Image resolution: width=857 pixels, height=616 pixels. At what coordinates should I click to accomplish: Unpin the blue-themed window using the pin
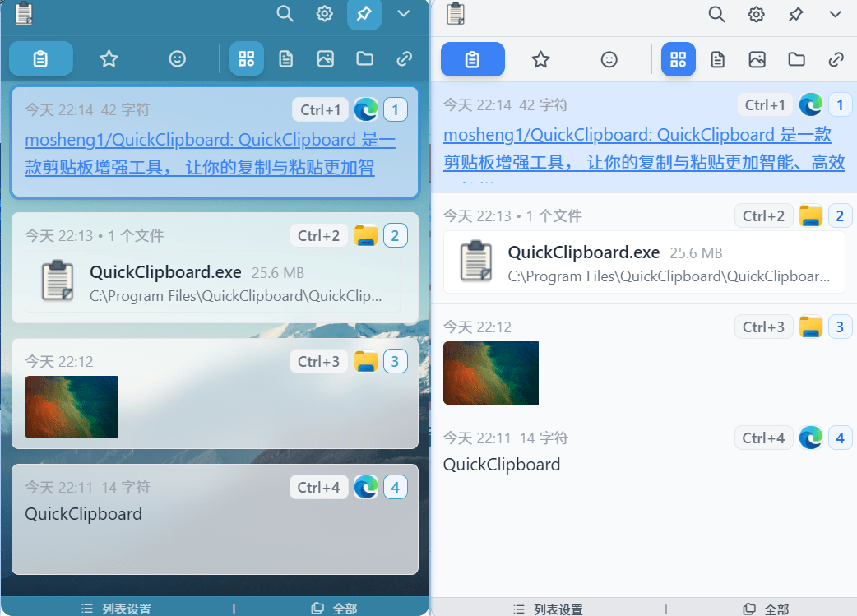(364, 14)
